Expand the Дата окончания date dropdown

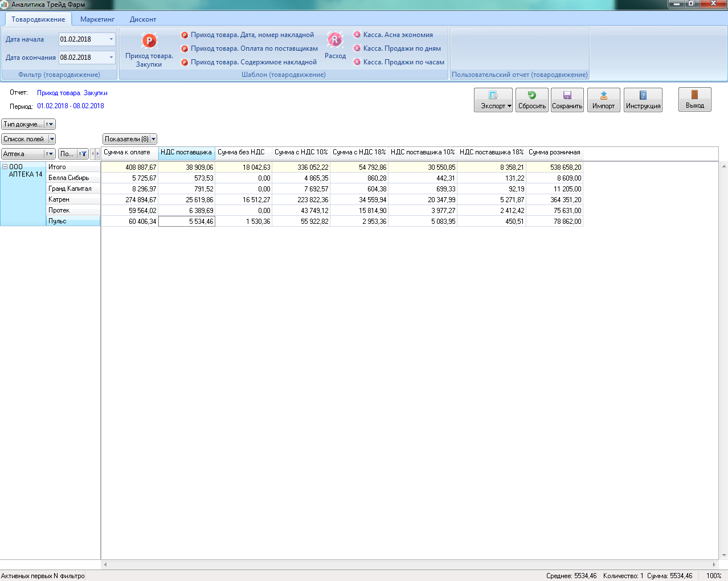click(x=111, y=58)
